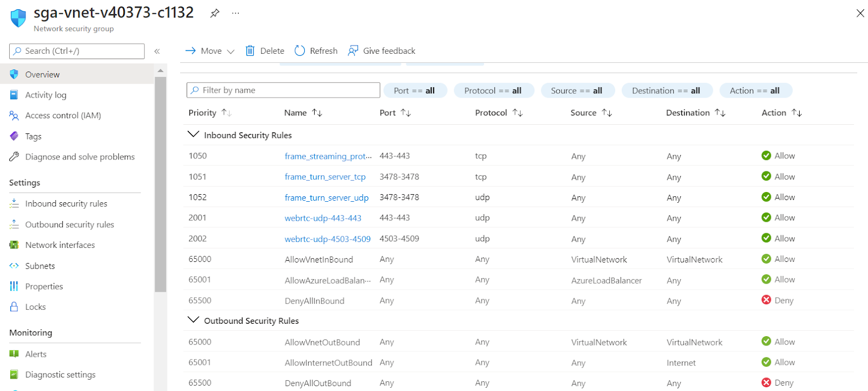This screenshot has width=868, height=391.
Task: Collapse the Inbound Security Rules section
Action: tap(193, 134)
